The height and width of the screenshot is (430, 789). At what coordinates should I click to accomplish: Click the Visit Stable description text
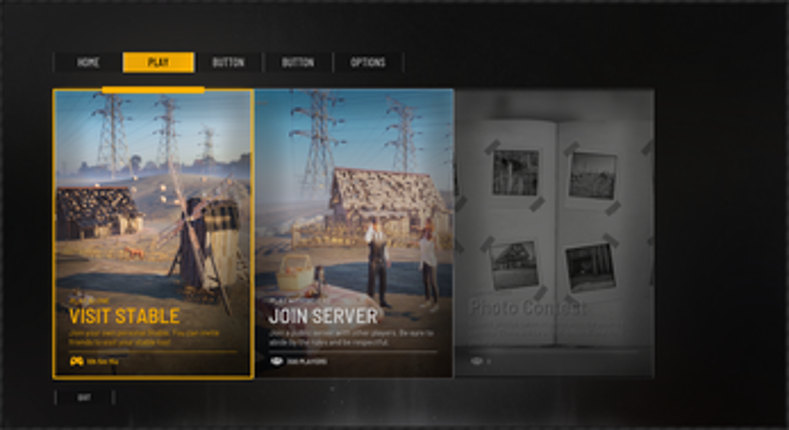coord(144,337)
